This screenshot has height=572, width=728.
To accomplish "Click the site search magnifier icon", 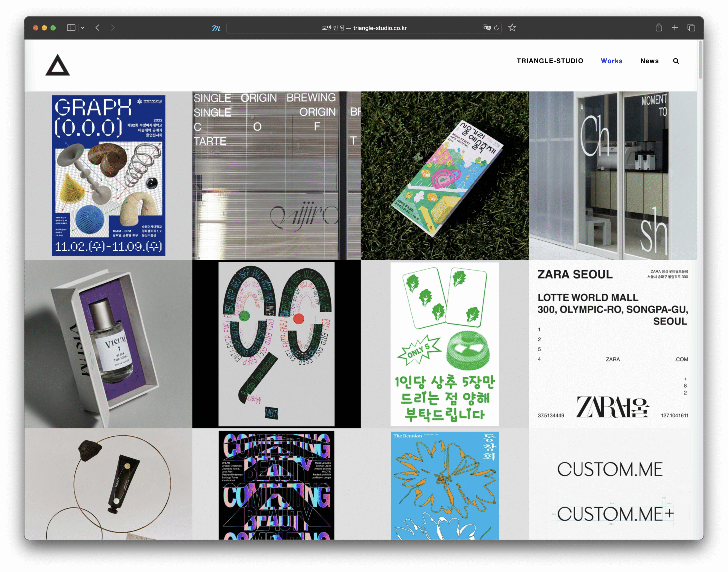I will (x=676, y=61).
